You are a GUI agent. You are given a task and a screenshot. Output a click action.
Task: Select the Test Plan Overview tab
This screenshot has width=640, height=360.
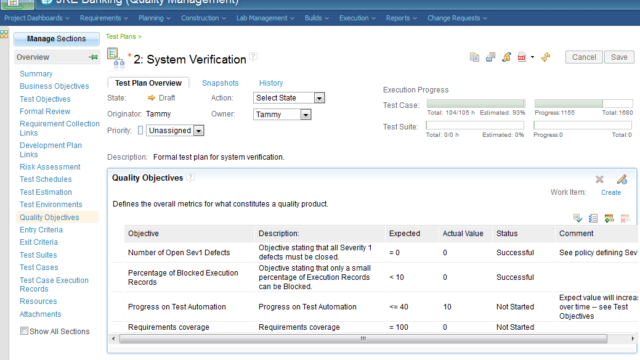[148, 83]
